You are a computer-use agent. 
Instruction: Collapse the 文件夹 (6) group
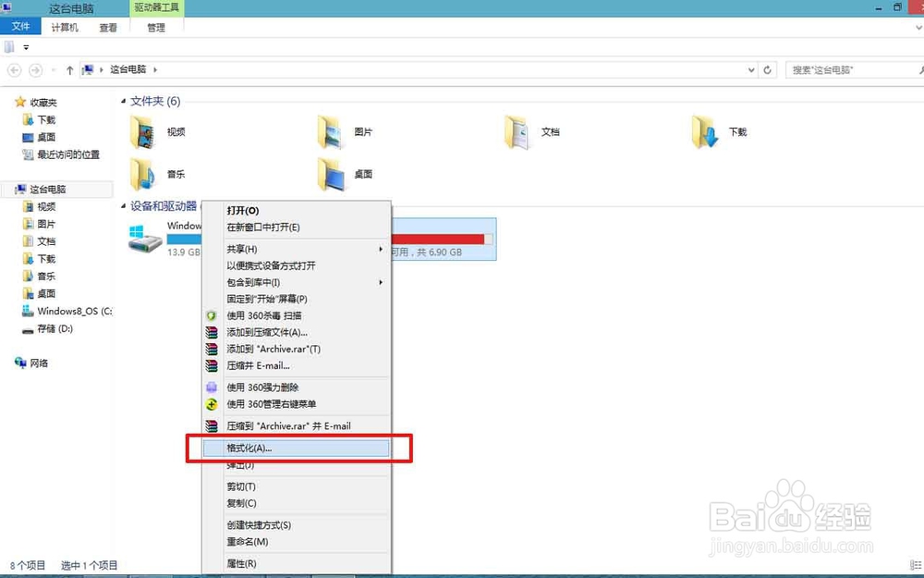pyautogui.click(x=123, y=102)
